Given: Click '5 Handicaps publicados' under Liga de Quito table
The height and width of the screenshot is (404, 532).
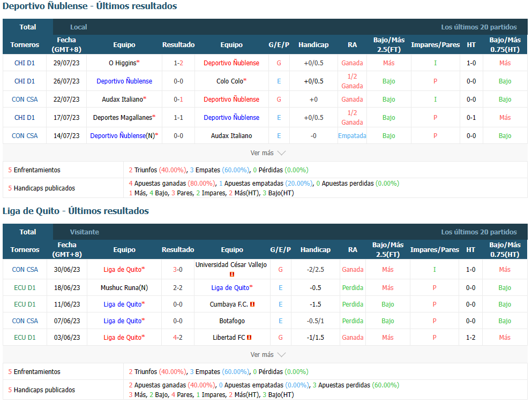Looking at the screenshot, I should (41, 390).
